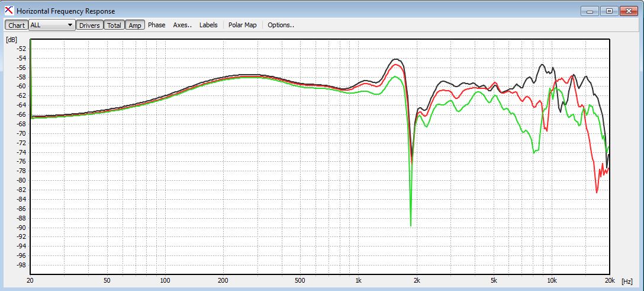The height and width of the screenshot is (291, 644).
Task: Click the window title Horizontal Frequency Response
Action: point(66,11)
